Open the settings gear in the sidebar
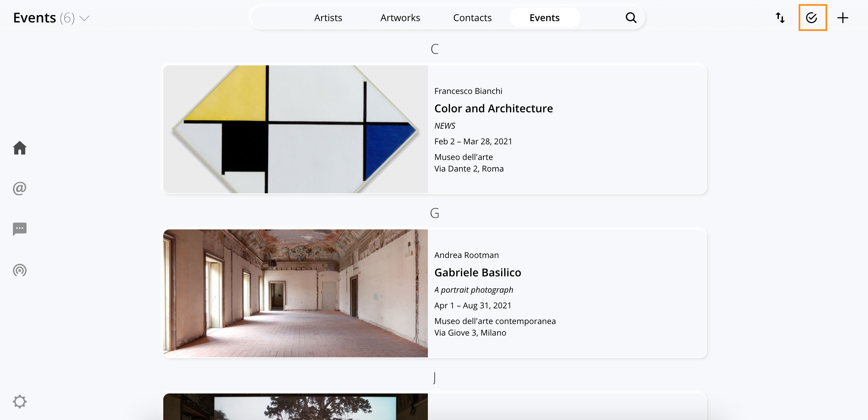This screenshot has width=868, height=420. pyautogui.click(x=20, y=402)
